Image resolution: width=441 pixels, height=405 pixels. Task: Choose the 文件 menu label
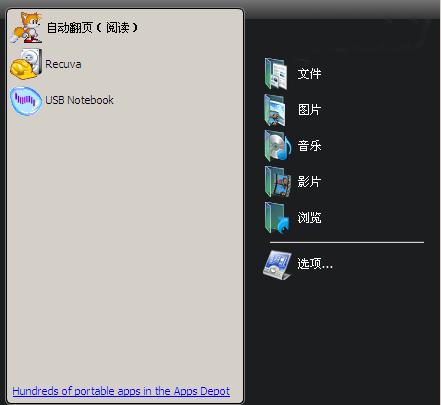[x=309, y=74]
